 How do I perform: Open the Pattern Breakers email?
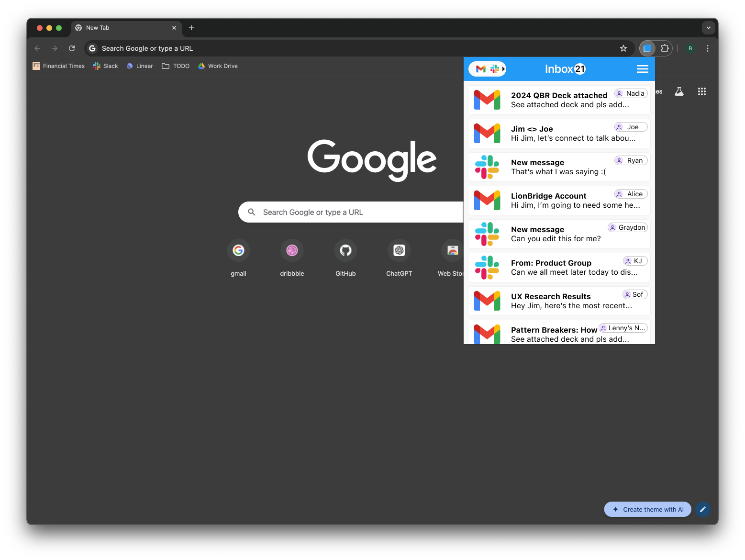[x=559, y=332]
